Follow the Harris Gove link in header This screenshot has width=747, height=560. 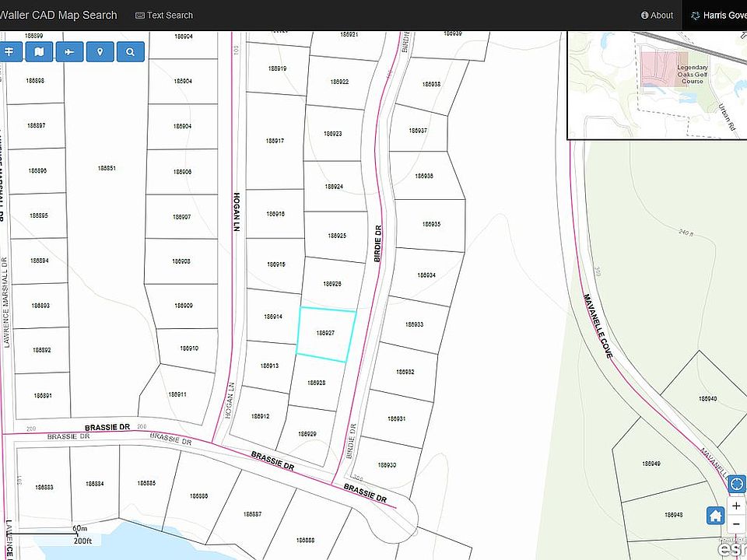719,16
